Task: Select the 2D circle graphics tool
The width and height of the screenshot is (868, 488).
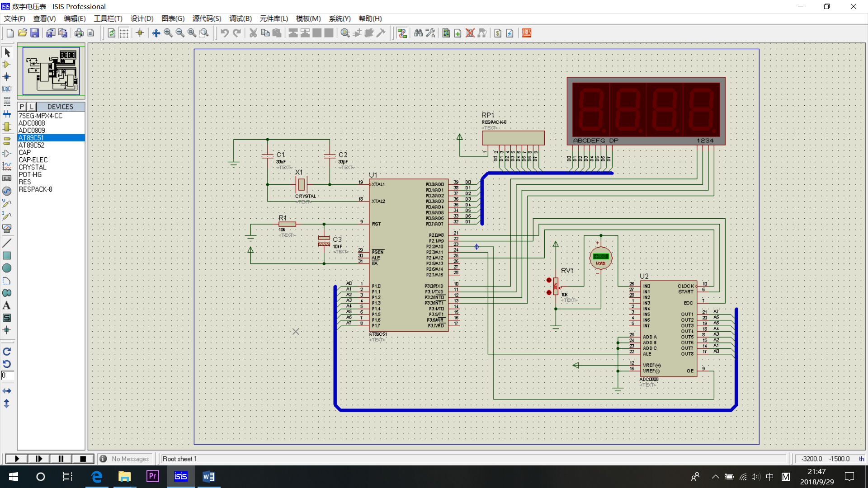Action: (x=7, y=268)
